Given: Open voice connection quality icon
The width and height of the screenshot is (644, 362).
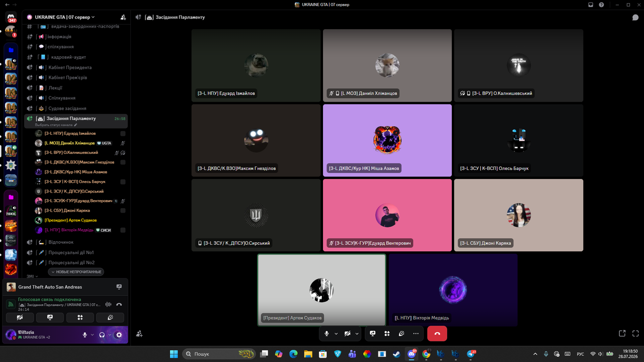Looking at the screenshot, I should (11, 304).
